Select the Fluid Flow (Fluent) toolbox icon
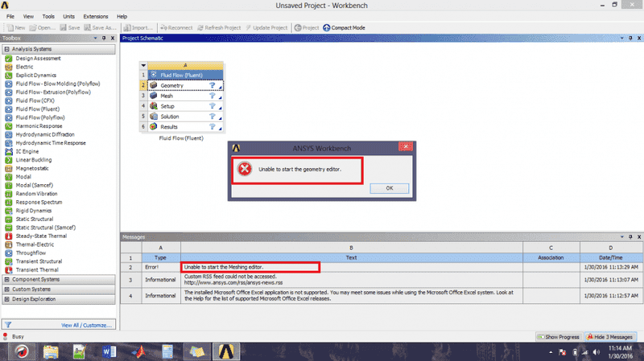This screenshot has height=361, width=644. click(x=9, y=109)
